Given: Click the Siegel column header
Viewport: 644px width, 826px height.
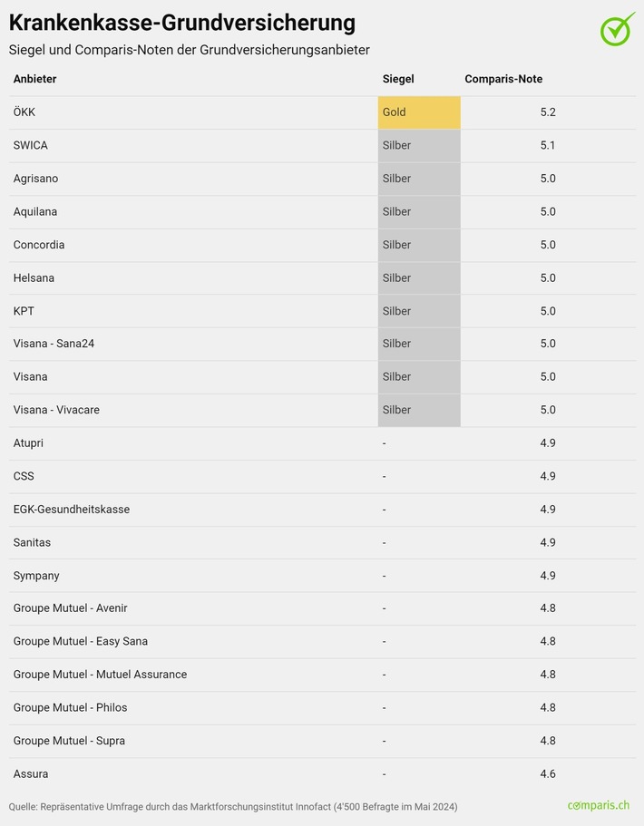Looking at the screenshot, I should [398, 79].
